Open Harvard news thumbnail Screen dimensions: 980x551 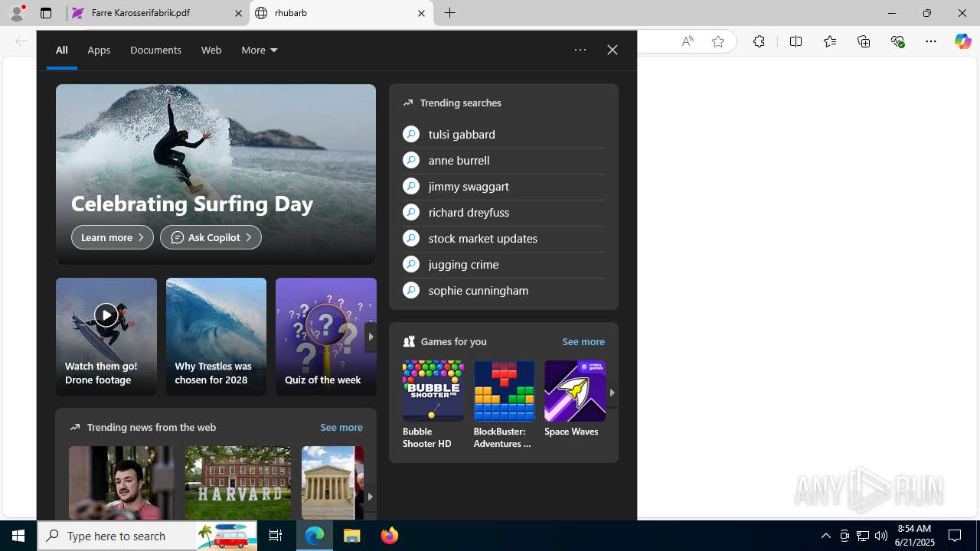click(x=238, y=483)
